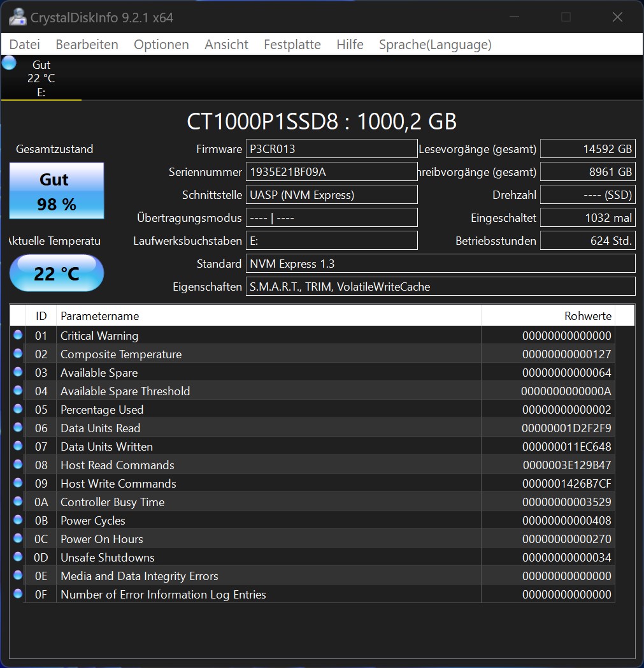Click raw value 00000000000270
The height and width of the screenshot is (668, 644).
coord(566,539)
